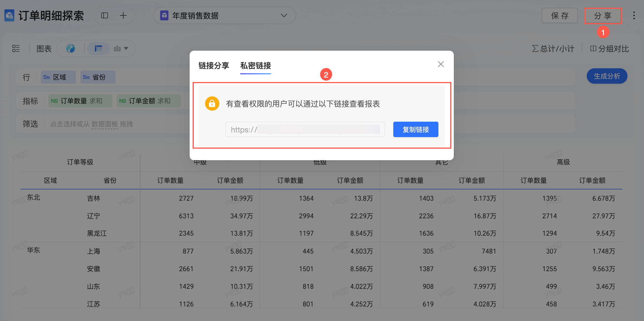644x321 pixels.
Task: Click the value 34.97万 in 辽宁 row
Action: 242,216
